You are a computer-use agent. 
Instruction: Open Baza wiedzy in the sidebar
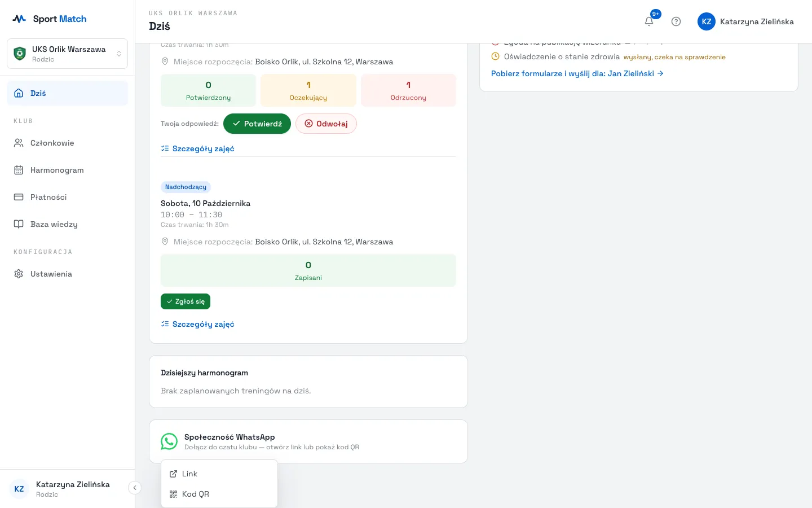coord(67,224)
